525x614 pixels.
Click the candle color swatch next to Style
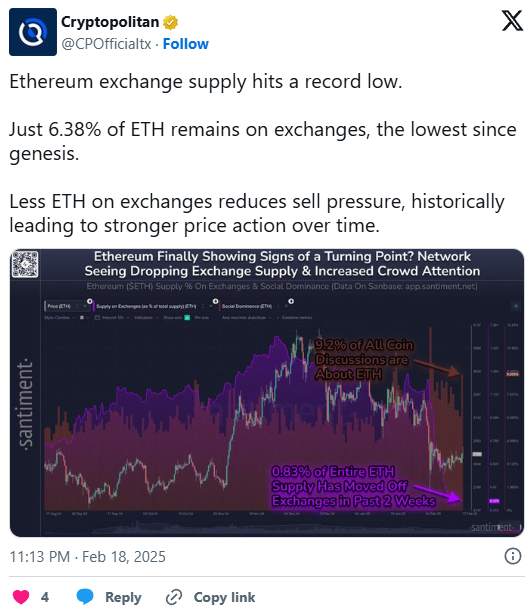click(x=82, y=318)
